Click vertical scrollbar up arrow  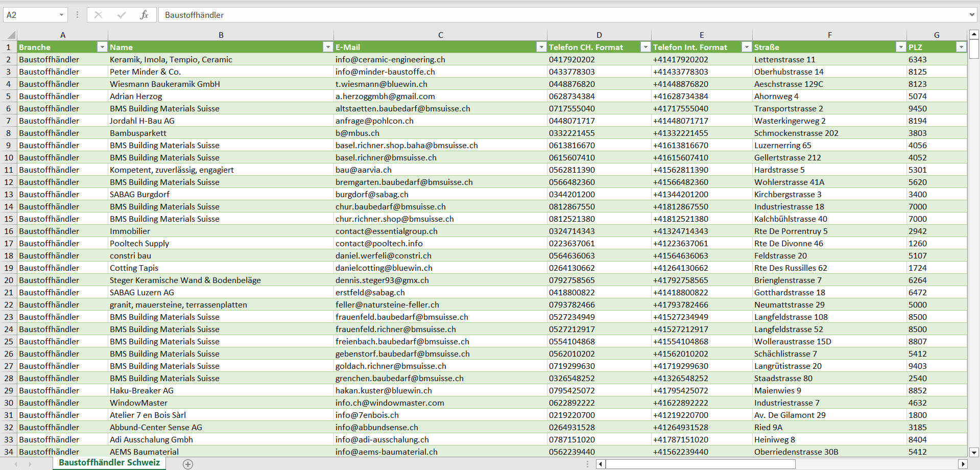click(974, 35)
